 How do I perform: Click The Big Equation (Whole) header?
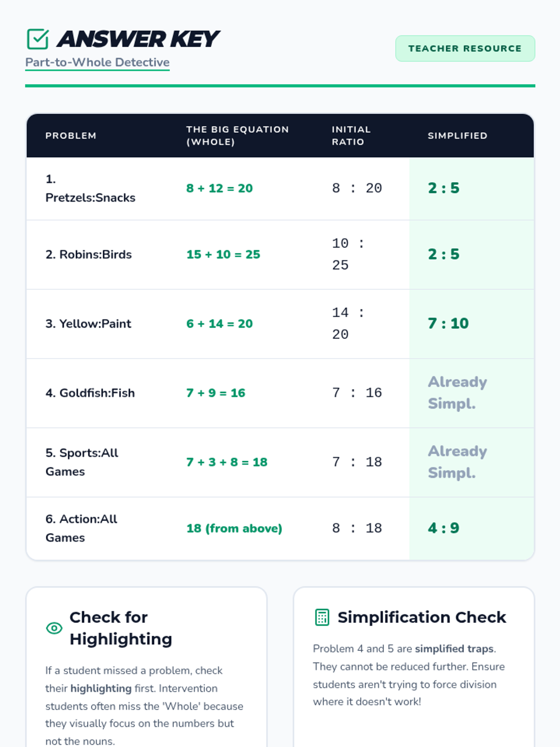coord(237,135)
